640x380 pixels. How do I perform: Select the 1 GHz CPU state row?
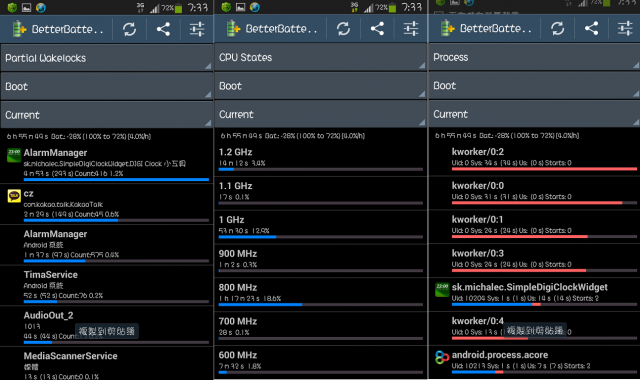(320, 227)
